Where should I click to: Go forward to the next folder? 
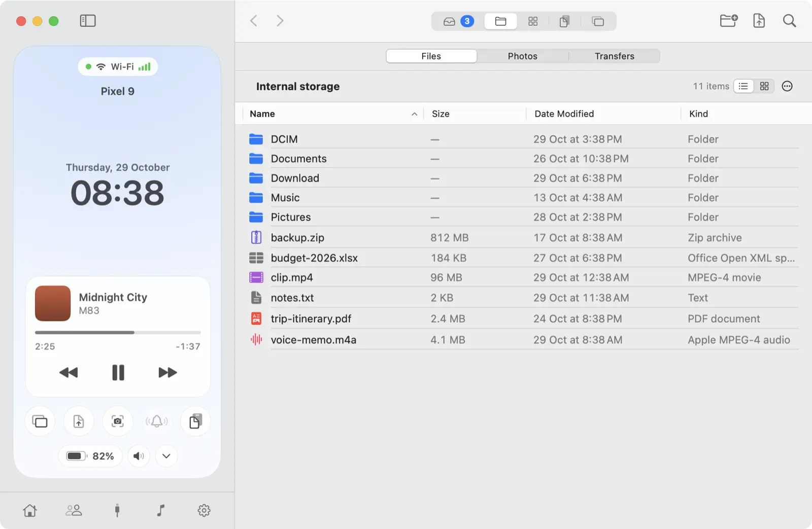tap(280, 21)
